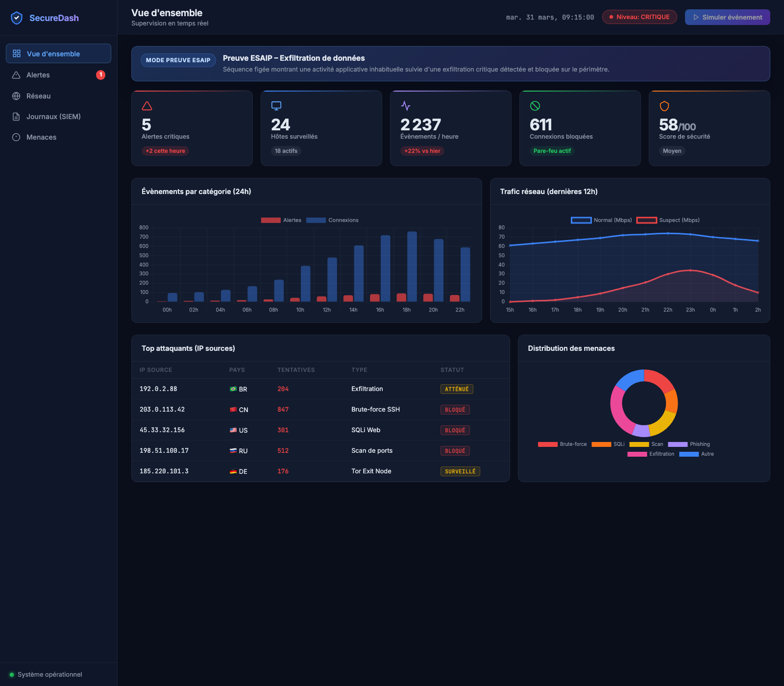784x686 pixels.
Task: Click BLOQUÉ badge in Scan de ports row
Action: 455,451
